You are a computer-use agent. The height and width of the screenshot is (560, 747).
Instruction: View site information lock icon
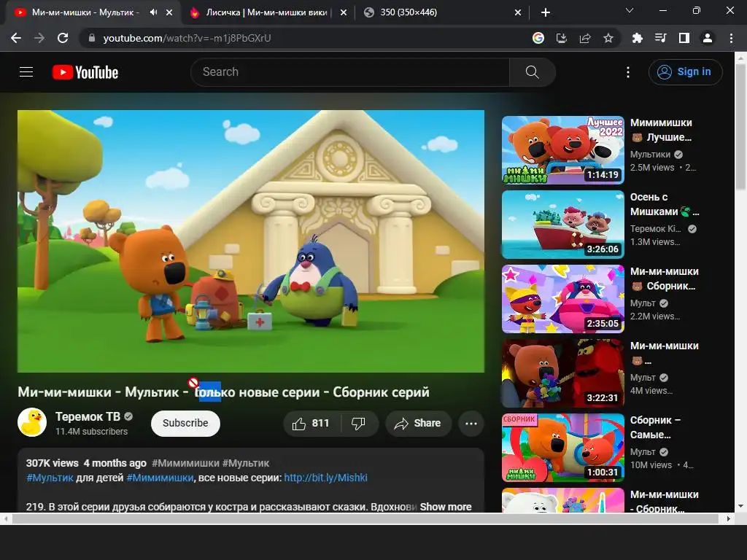point(92,38)
